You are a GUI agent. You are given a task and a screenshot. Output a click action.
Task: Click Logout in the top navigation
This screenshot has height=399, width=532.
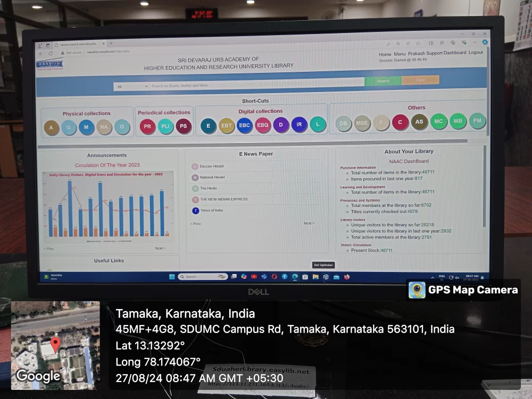coord(476,52)
